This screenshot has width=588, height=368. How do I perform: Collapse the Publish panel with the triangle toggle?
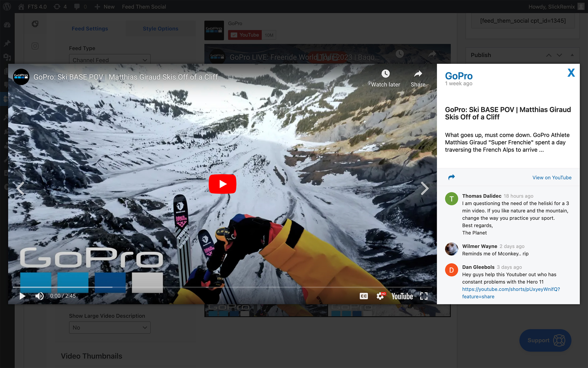[572, 55]
